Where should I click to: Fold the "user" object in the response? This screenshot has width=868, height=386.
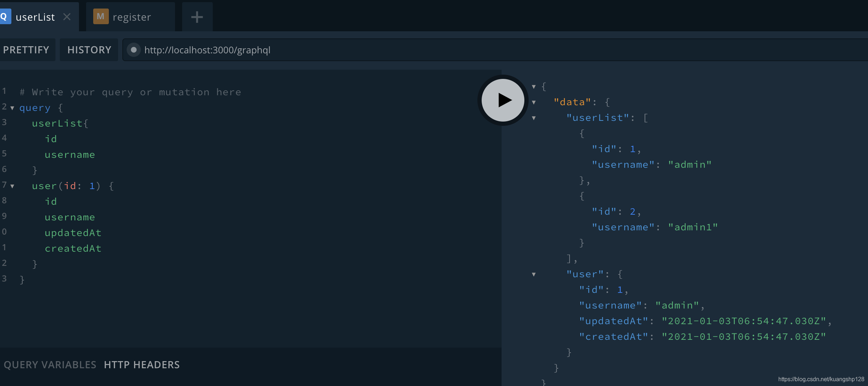pos(534,274)
